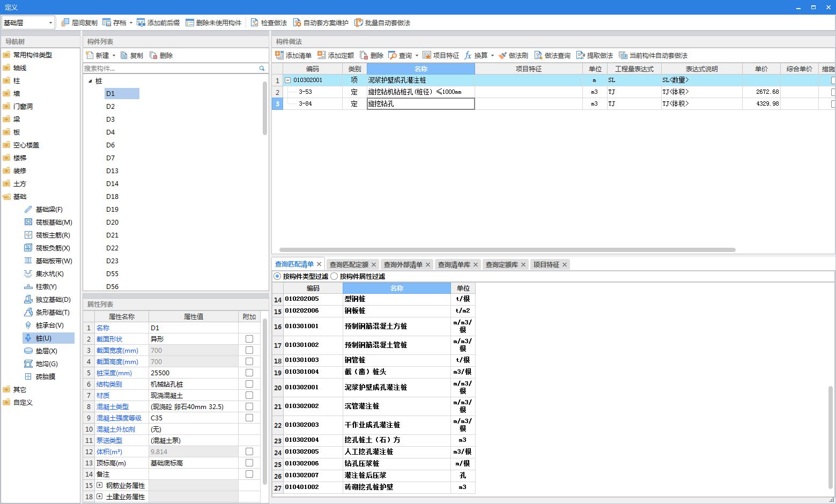
Task: Click 查询 toolbar icon
Action: [x=393, y=55]
